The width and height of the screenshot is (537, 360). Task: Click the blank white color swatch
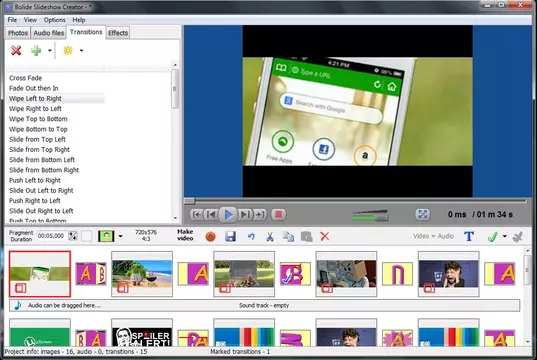tap(87, 236)
